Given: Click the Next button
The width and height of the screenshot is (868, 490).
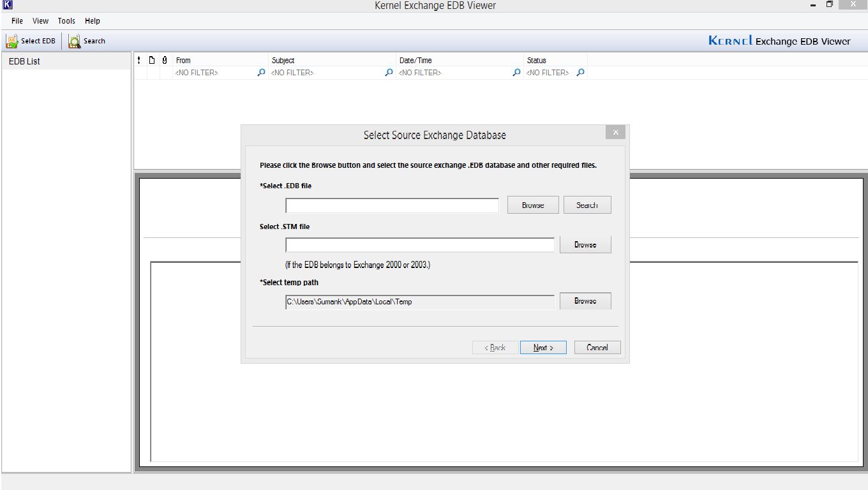Looking at the screenshot, I should click(x=542, y=348).
